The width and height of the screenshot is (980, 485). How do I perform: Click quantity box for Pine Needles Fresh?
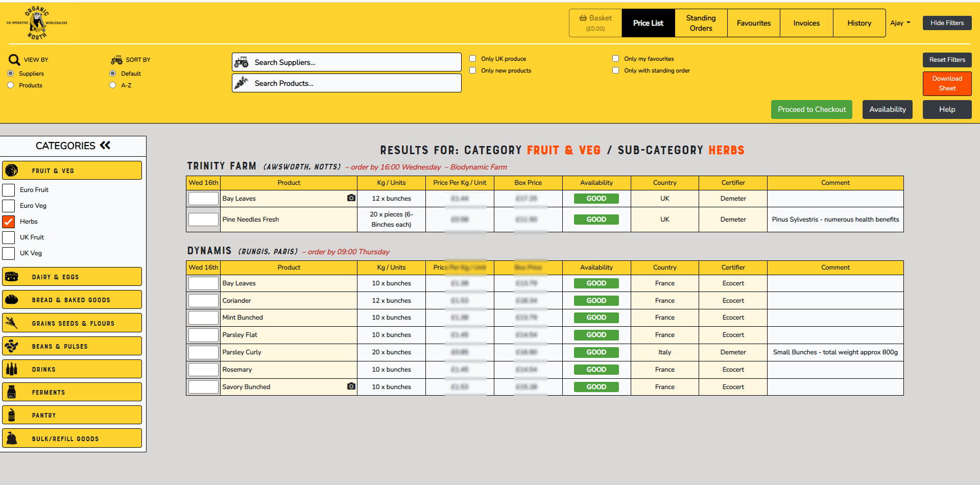tap(203, 220)
